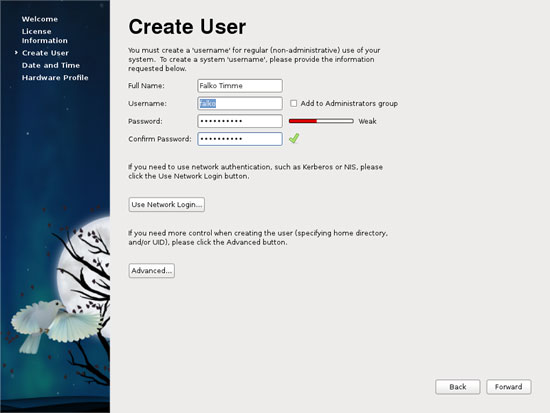
Task: Go Back to previous setup screen
Action: pos(458,387)
